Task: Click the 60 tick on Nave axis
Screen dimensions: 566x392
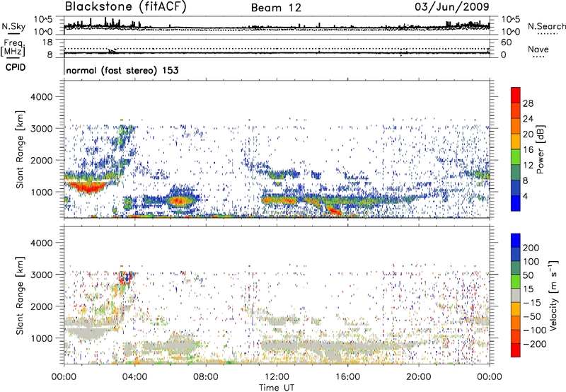Action: point(506,42)
